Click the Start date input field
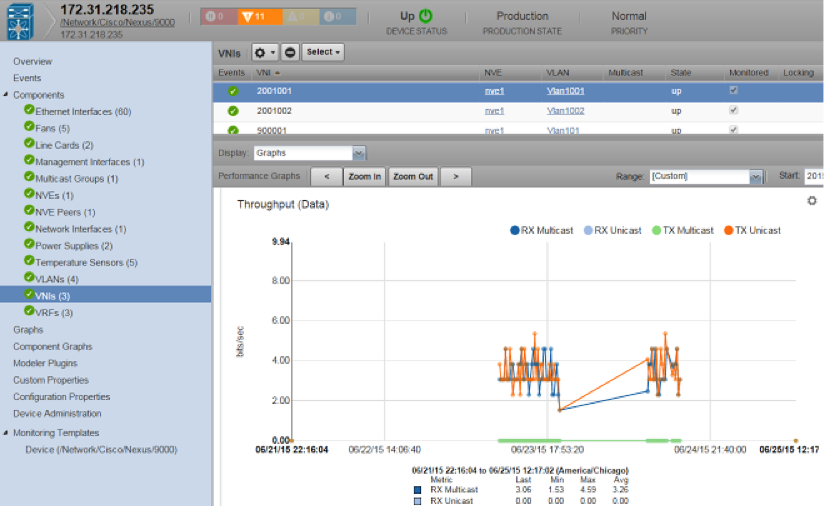Viewport: 824px width, 507px height. [x=814, y=177]
